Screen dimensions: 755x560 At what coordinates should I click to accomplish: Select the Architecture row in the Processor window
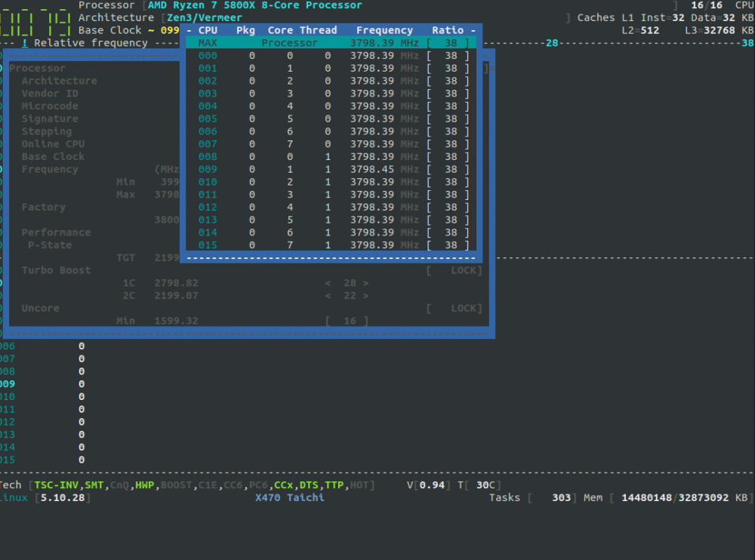(x=59, y=81)
